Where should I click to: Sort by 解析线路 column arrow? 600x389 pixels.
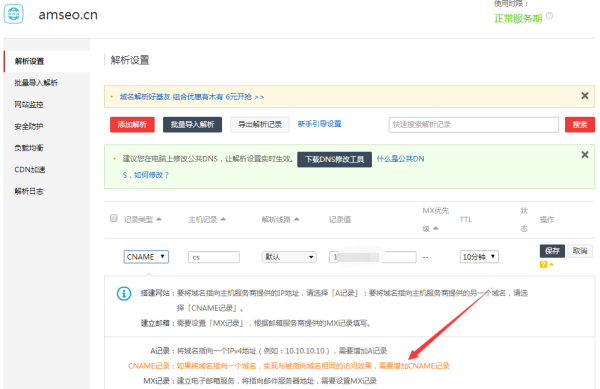(x=297, y=219)
